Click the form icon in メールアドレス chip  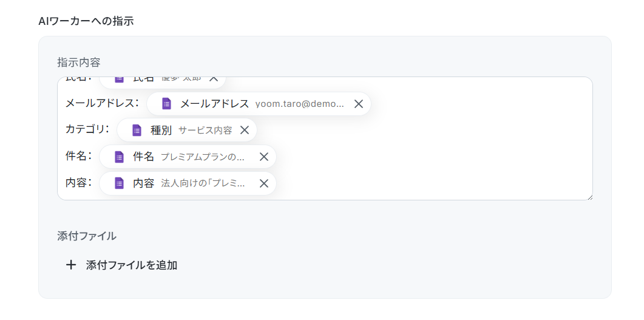pos(166,104)
